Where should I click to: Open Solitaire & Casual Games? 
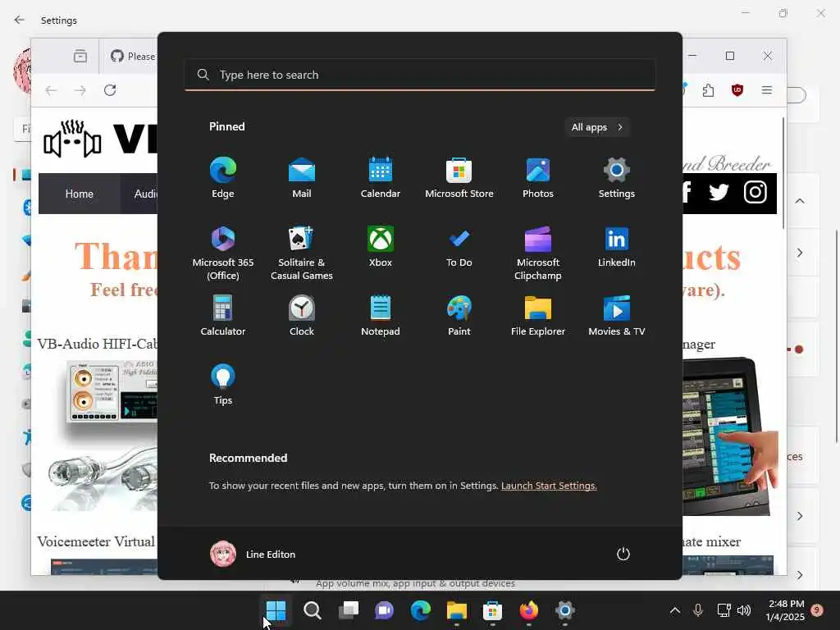click(x=302, y=253)
